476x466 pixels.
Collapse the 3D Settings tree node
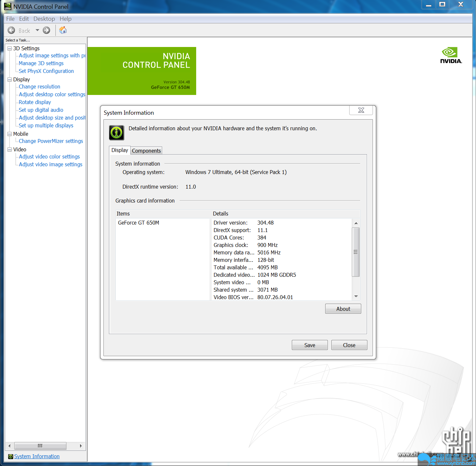click(9, 49)
